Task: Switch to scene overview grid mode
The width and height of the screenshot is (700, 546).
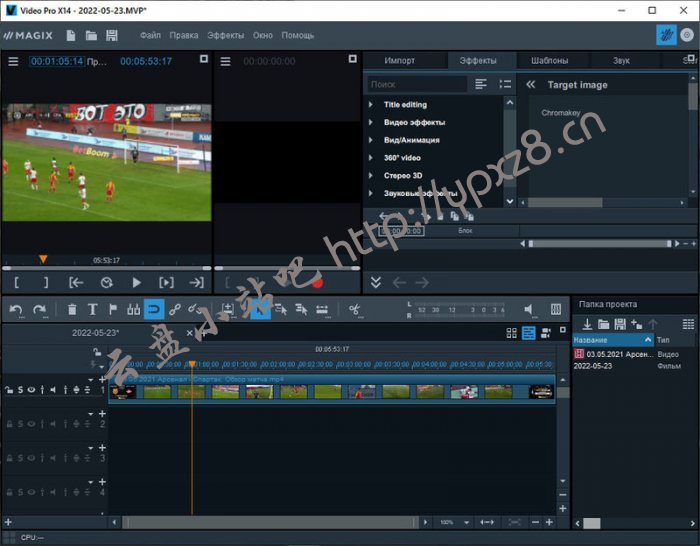Action: [x=512, y=333]
